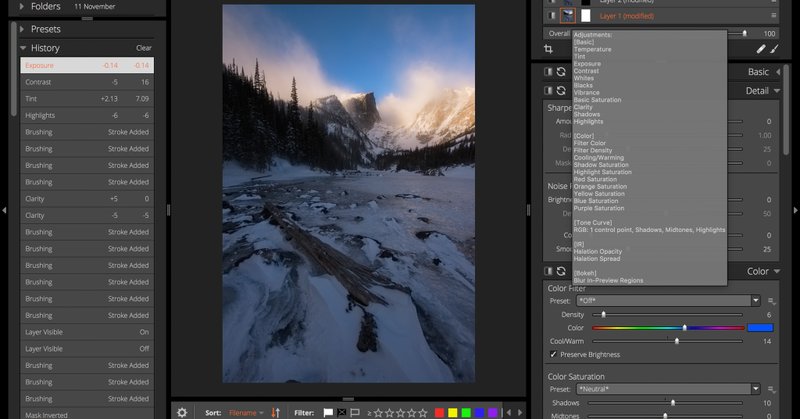Open the Sort Filename dropdown

point(246,413)
